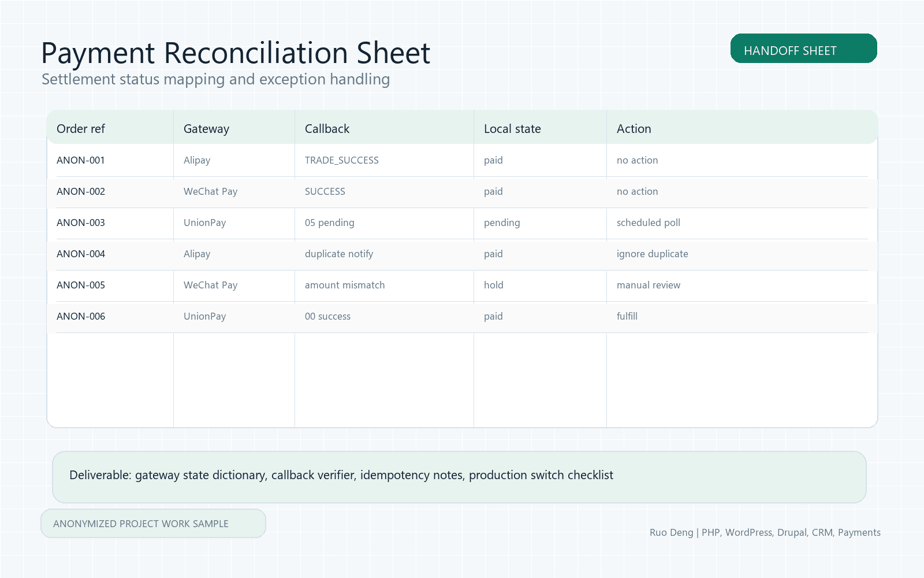Click WeChat Pay in ANON-005 row

pyautogui.click(x=210, y=286)
